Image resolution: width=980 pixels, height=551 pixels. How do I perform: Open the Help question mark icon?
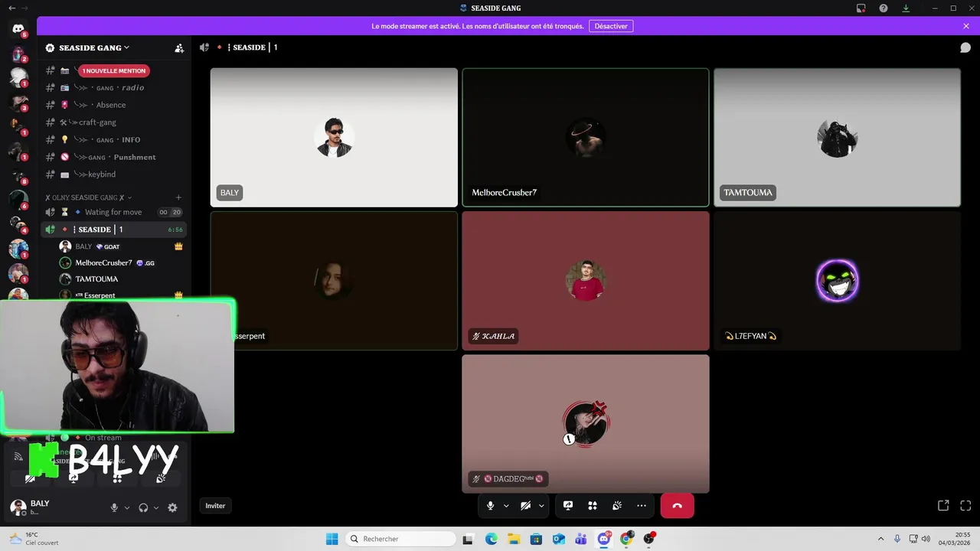click(884, 8)
